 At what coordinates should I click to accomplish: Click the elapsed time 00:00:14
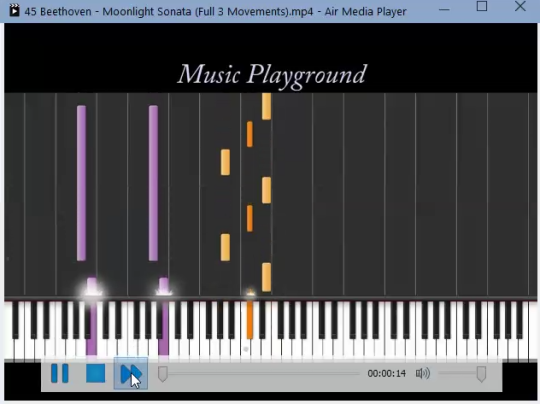[386, 373]
